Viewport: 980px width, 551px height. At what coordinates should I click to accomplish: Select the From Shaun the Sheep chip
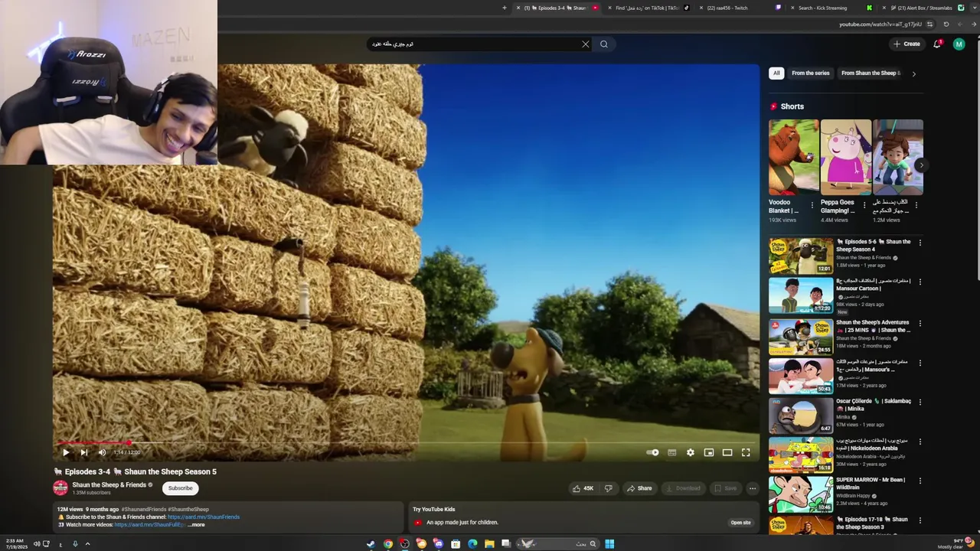[x=869, y=73]
